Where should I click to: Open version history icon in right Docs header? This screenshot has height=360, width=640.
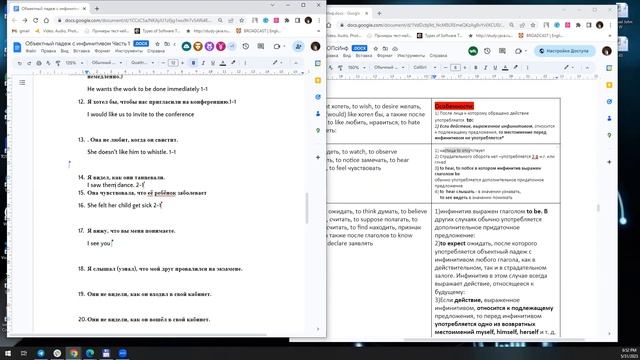click(x=487, y=51)
